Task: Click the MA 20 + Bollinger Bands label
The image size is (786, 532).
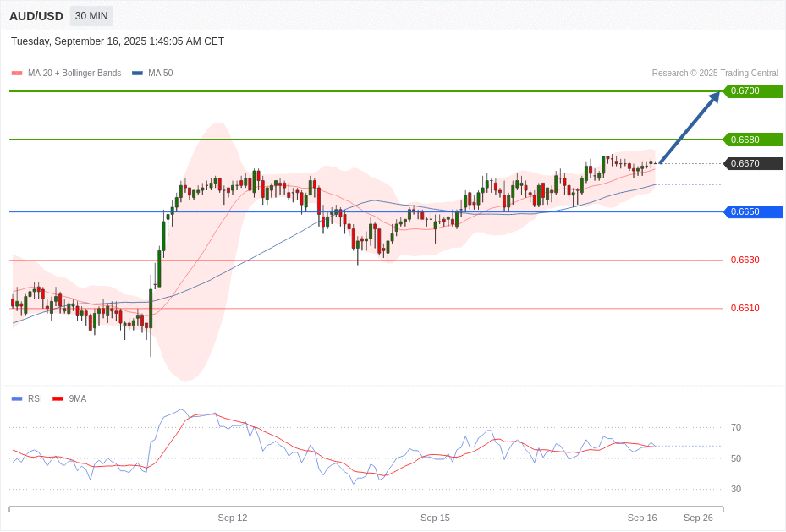Action: [74, 73]
